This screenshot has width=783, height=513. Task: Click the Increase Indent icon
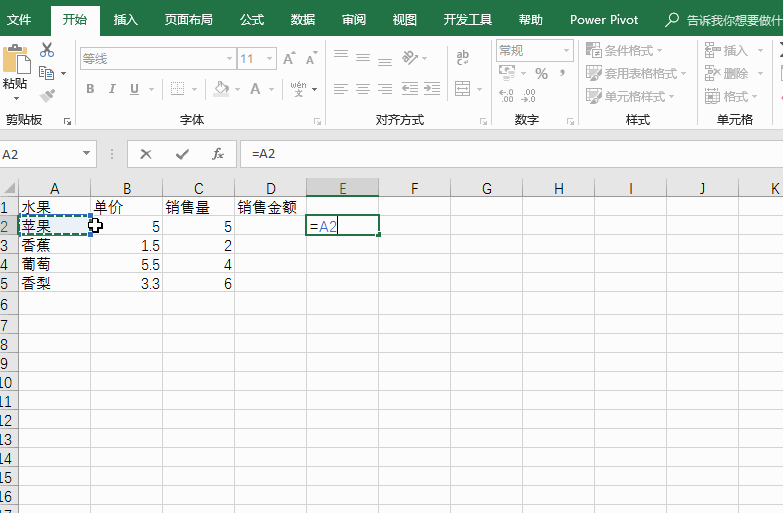[x=432, y=89]
